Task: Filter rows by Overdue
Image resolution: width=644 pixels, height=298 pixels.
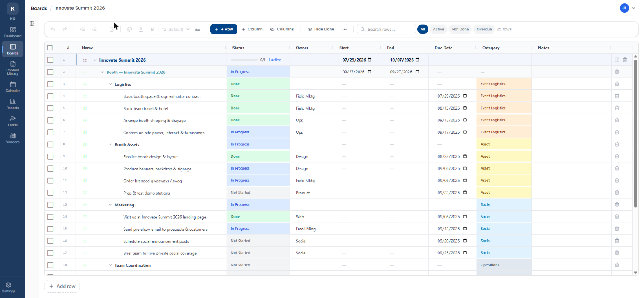Action: pyautogui.click(x=484, y=29)
